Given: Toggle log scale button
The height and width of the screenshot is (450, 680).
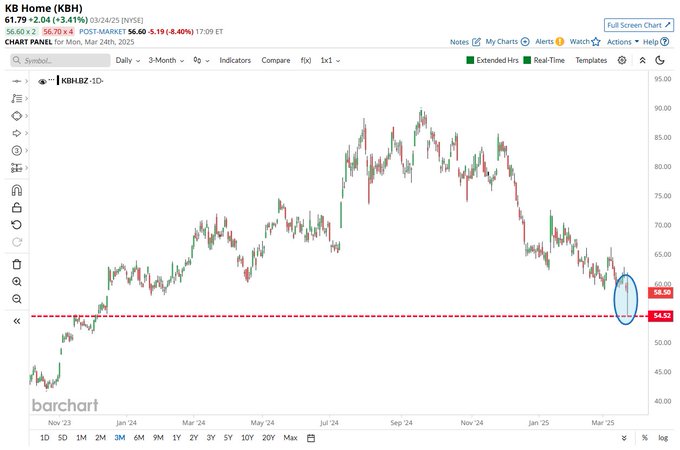Looking at the screenshot, I should [663, 438].
